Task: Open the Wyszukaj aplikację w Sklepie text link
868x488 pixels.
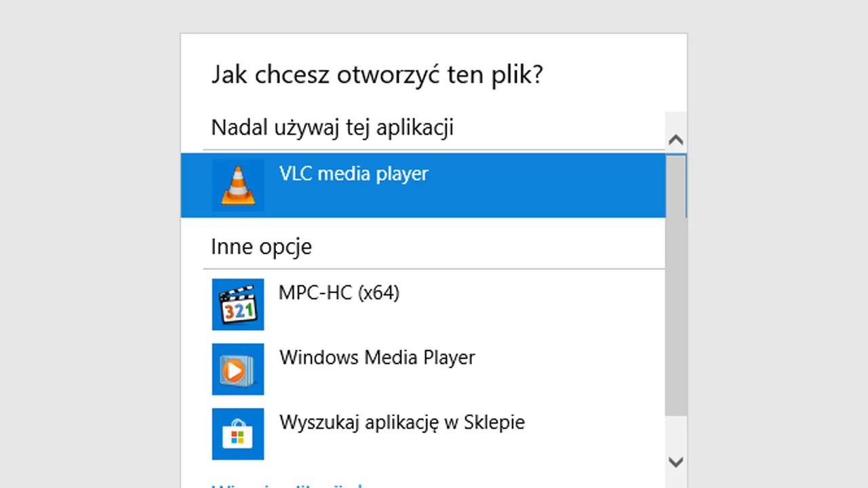Action: point(401,422)
